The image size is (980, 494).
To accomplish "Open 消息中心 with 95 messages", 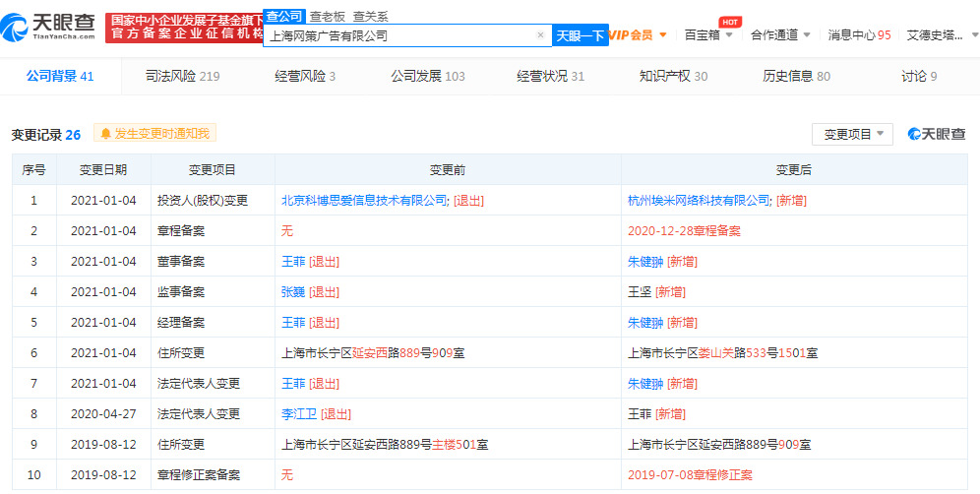I will [x=859, y=35].
